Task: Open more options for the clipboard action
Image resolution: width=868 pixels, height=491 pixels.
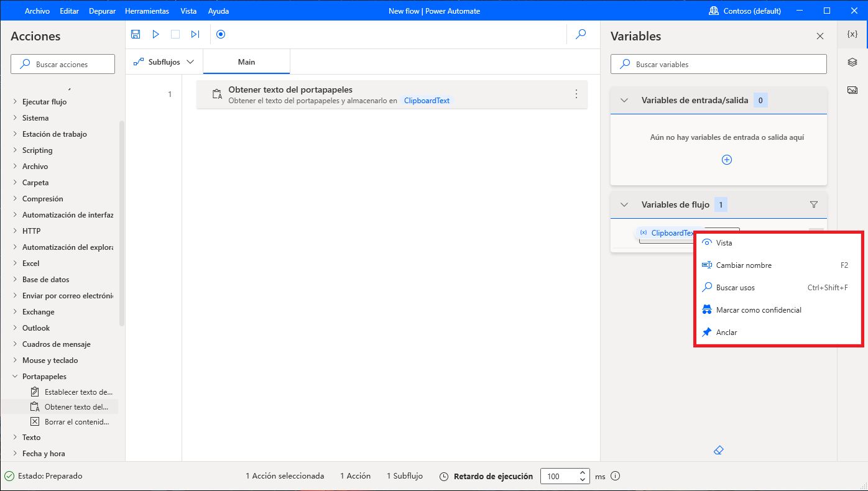Action: coord(576,94)
